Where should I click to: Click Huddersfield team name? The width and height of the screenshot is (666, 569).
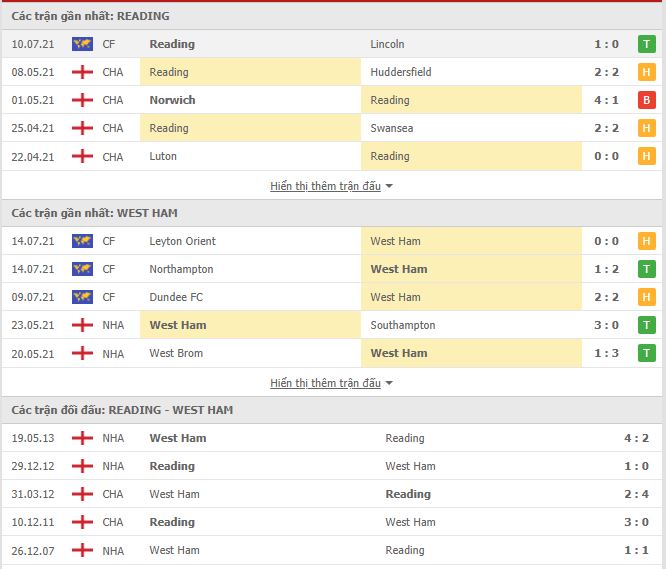pyautogui.click(x=401, y=72)
